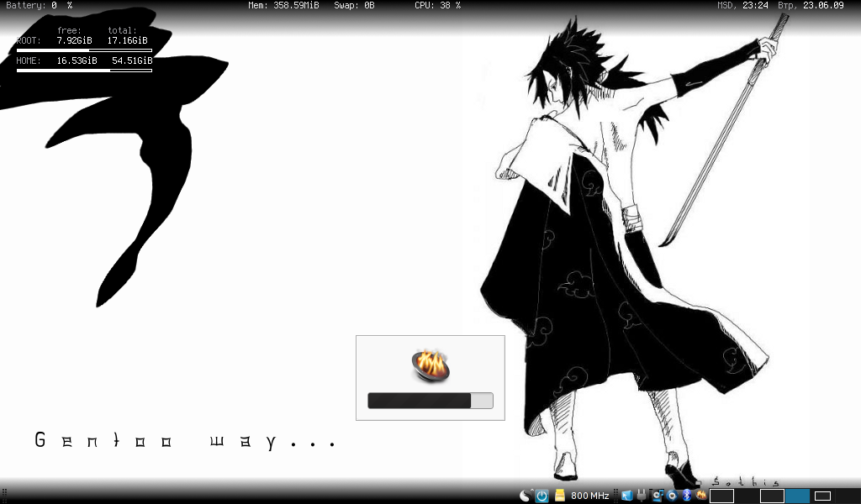Select the highlighted blue pager workspace
861x504 pixels.
coord(797,496)
